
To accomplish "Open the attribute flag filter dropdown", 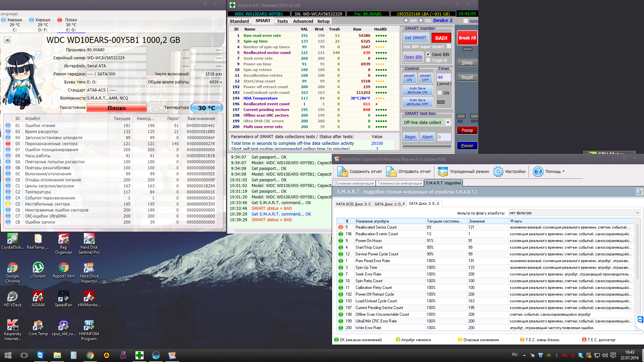I will pos(637,213).
